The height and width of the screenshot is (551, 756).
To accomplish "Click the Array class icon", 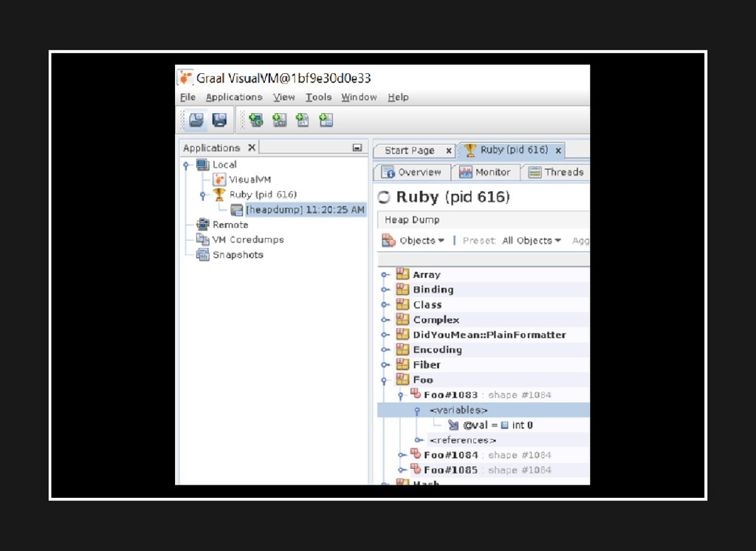I will coord(402,274).
